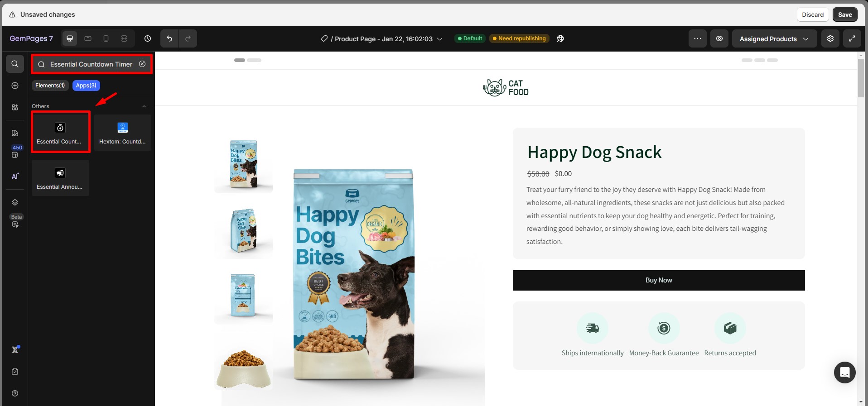
Task: Expand the page title dropdown chevron
Action: click(439, 39)
